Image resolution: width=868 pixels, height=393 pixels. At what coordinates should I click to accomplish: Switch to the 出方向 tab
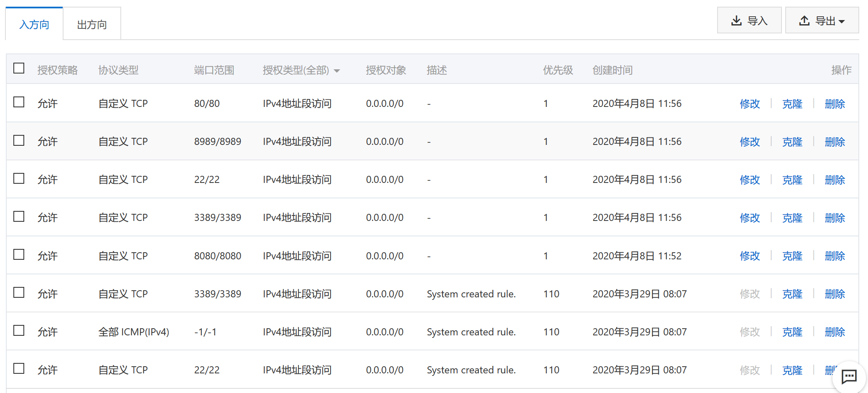tap(92, 24)
